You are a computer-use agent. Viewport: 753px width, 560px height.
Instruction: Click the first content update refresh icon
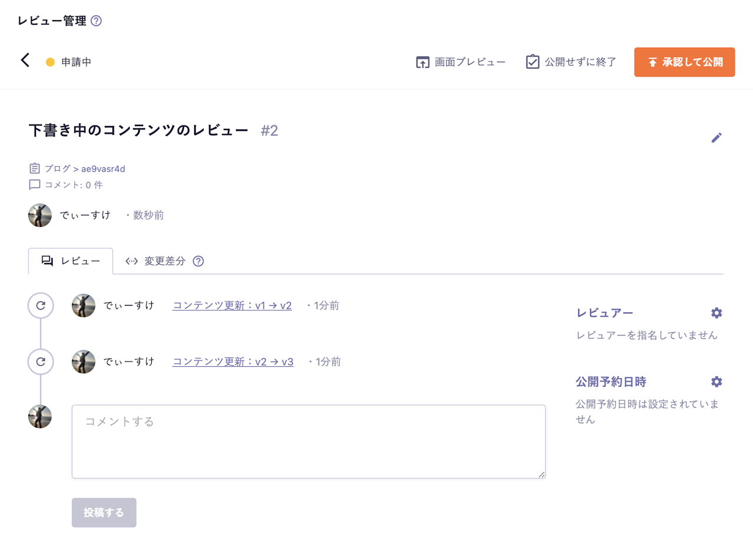pyautogui.click(x=40, y=306)
